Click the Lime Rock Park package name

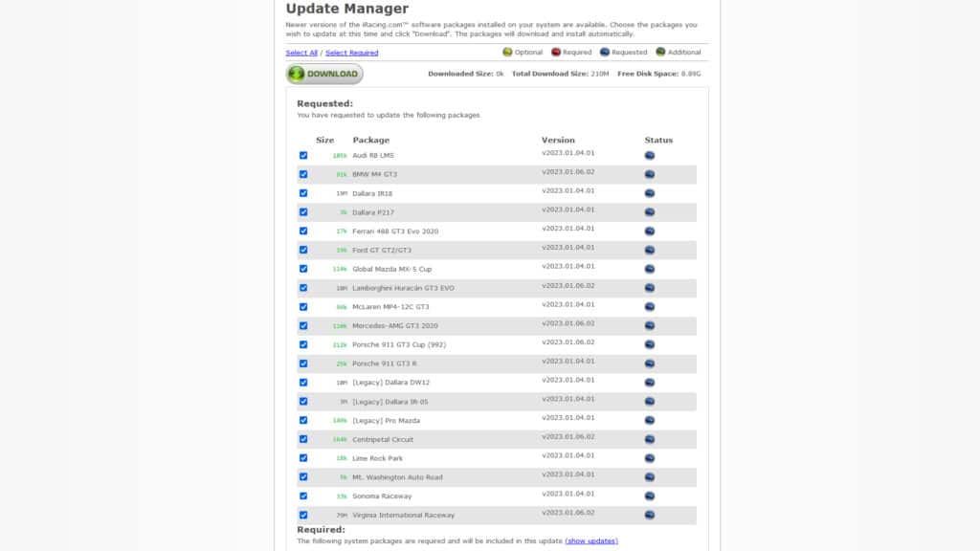tap(377, 458)
